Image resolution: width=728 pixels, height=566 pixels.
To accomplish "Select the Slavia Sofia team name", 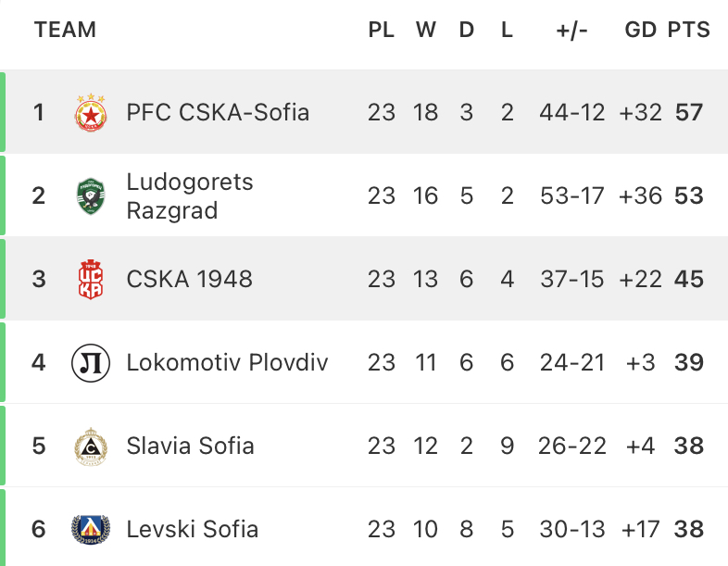I will pyautogui.click(x=191, y=447).
